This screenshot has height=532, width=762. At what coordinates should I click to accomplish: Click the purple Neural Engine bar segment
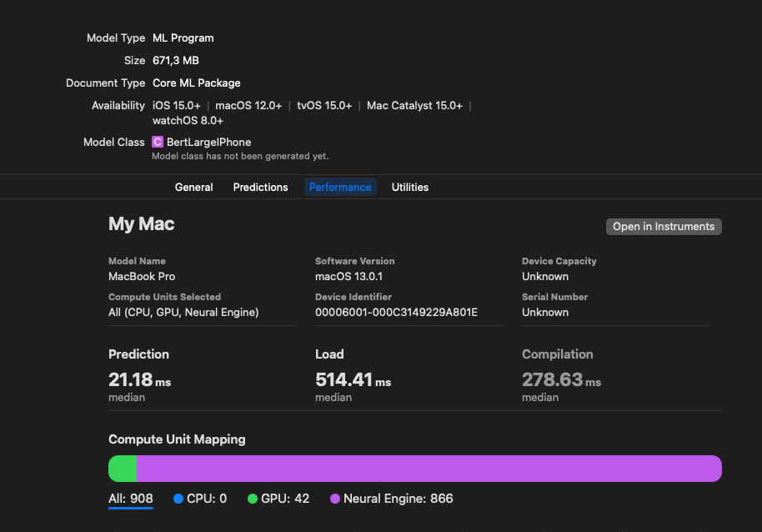[x=429, y=469]
